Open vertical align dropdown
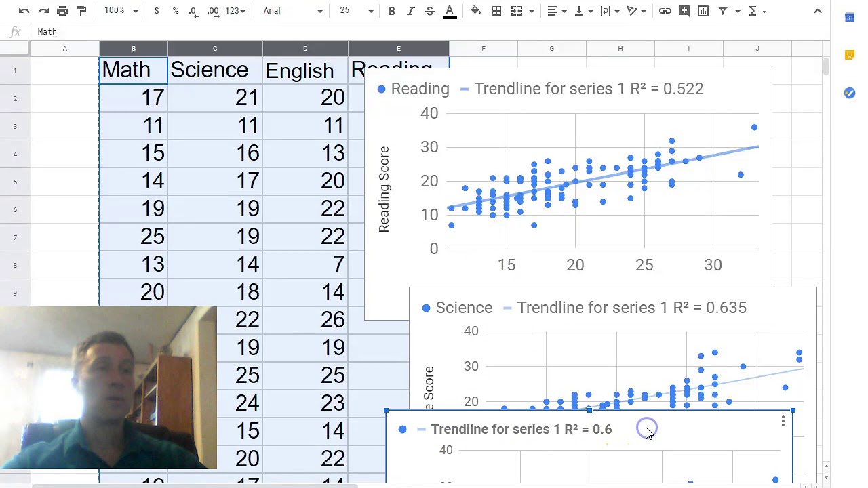Viewport: 868px width, 488px height. (x=583, y=11)
